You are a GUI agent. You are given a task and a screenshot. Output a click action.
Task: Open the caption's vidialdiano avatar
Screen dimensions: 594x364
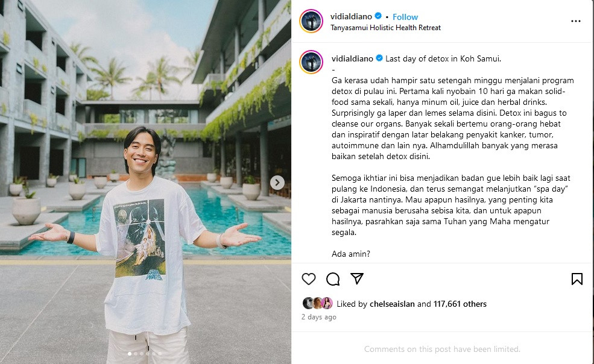[x=311, y=61]
